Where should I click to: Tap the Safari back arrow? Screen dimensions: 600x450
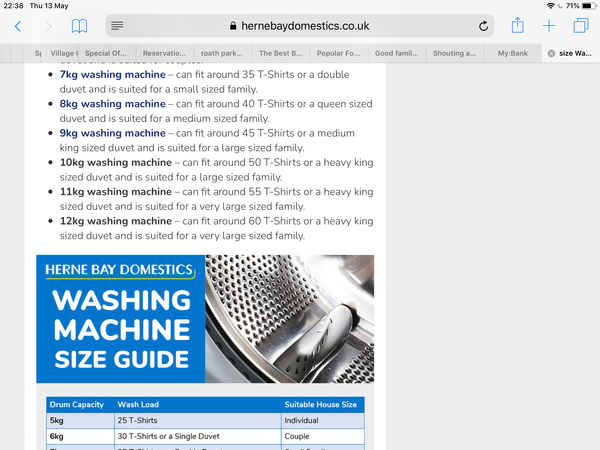click(x=17, y=26)
